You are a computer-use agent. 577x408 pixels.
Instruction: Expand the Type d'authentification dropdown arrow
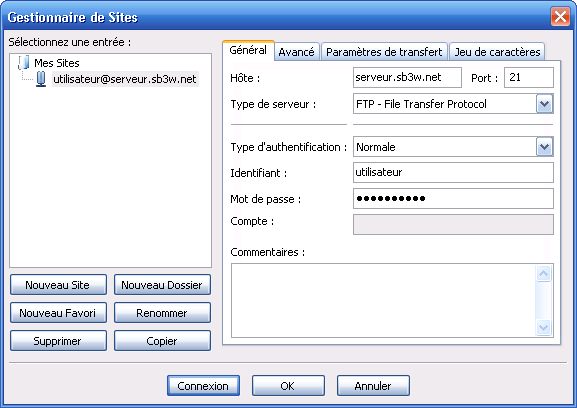545,147
